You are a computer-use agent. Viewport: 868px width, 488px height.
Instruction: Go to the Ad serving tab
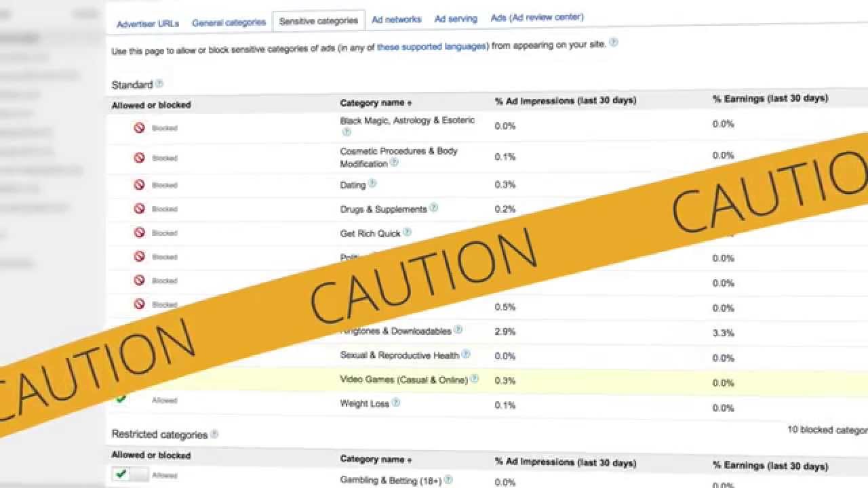pos(456,19)
